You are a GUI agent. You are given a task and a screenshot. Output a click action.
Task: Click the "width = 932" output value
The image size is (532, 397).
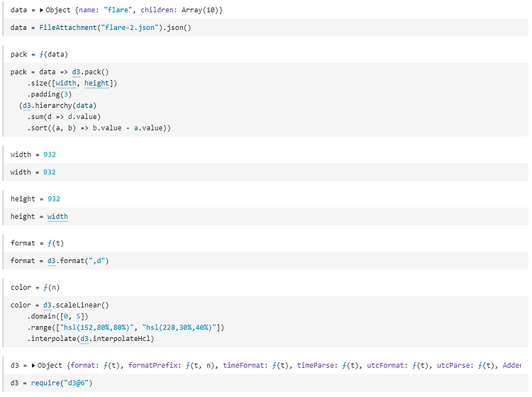50,155
